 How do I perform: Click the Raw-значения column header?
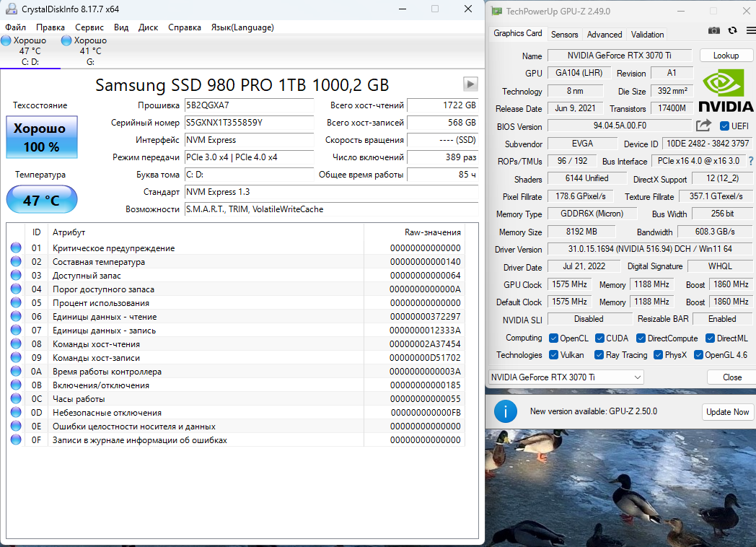pyautogui.click(x=433, y=232)
